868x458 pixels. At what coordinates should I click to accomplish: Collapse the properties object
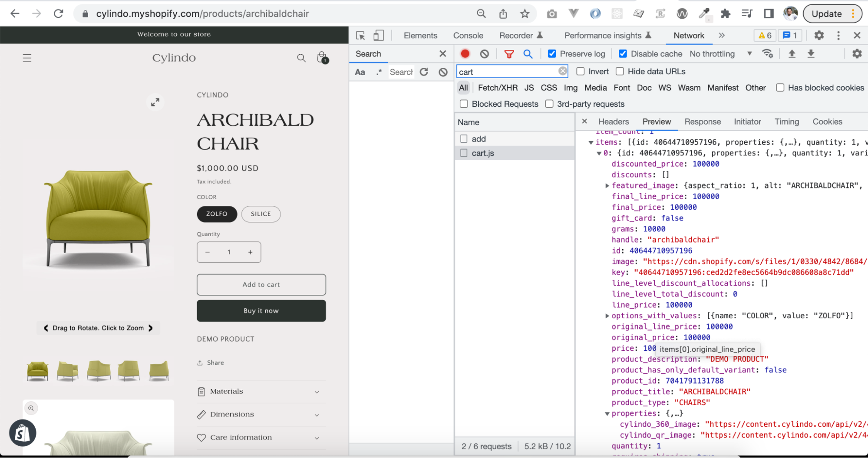[x=607, y=414]
